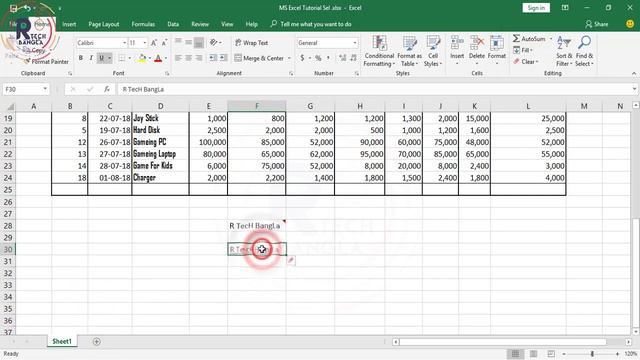Viewport: 640px width, 360px height.
Task: Click Merge & Center
Action: pos(259,58)
